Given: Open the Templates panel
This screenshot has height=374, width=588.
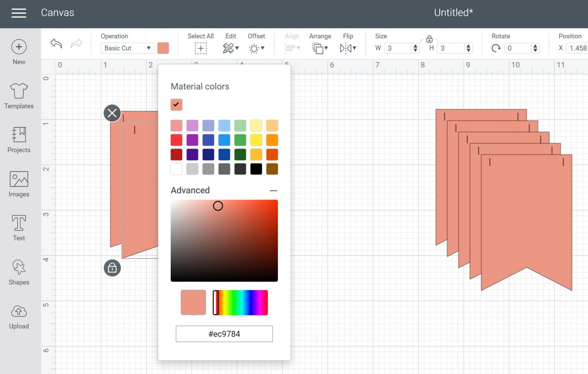Looking at the screenshot, I should tap(18, 96).
